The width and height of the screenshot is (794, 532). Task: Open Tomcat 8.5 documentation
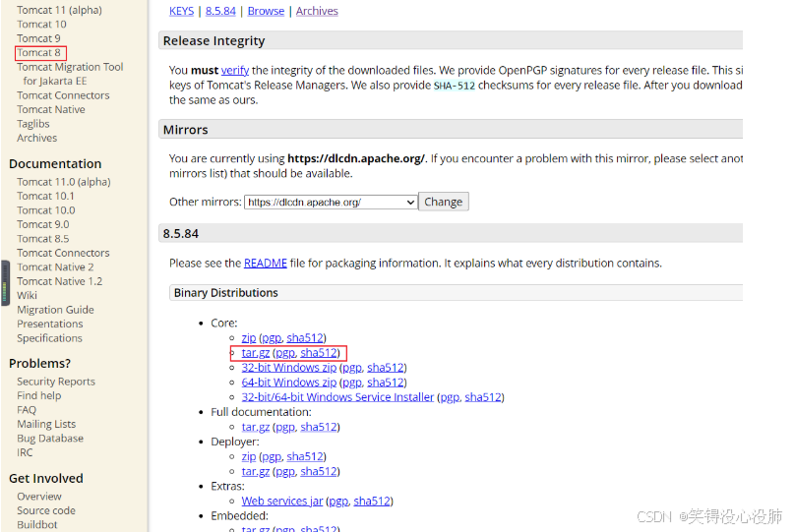[43, 238]
